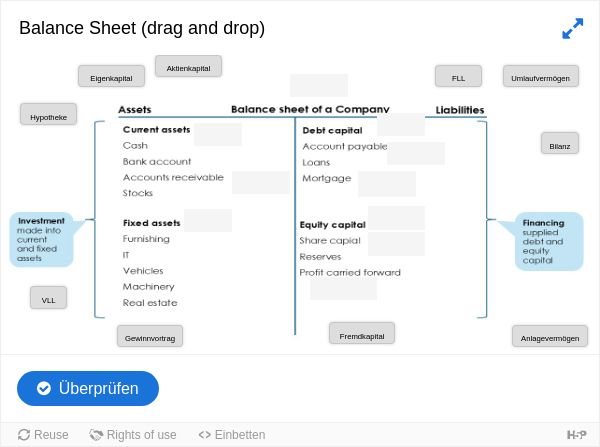600x447 pixels.
Task: Select the Gewinnvortrag draggable label
Action: click(x=150, y=336)
